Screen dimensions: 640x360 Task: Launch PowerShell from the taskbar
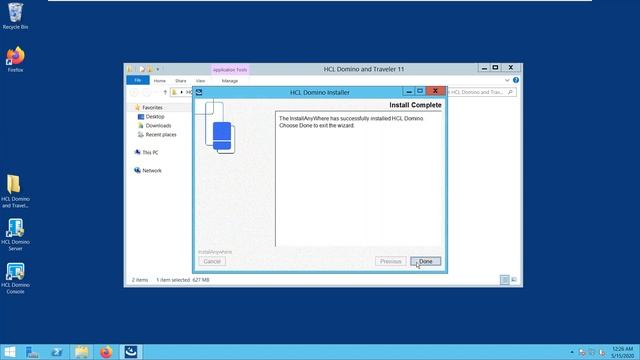(x=57, y=352)
